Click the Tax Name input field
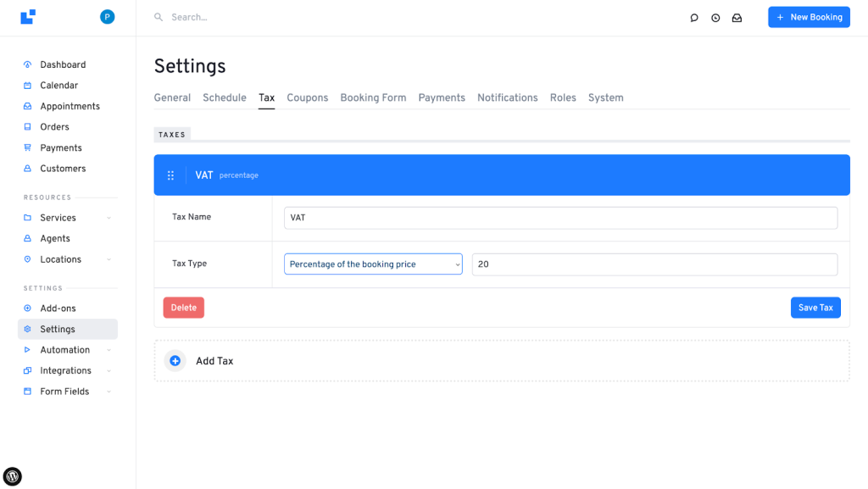The width and height of the screenshot is (868, 489). (560, 218)
